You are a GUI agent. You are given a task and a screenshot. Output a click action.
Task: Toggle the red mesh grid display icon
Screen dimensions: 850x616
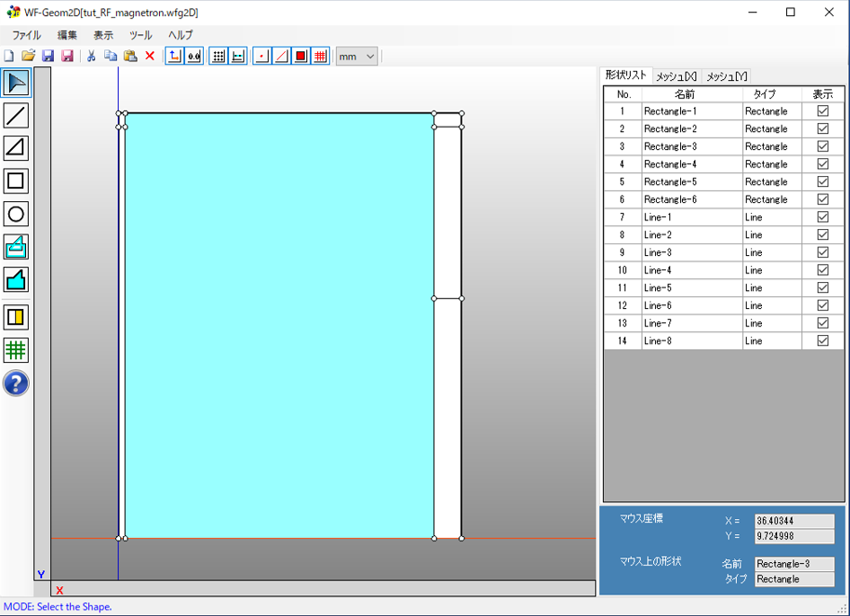[321, 56]
